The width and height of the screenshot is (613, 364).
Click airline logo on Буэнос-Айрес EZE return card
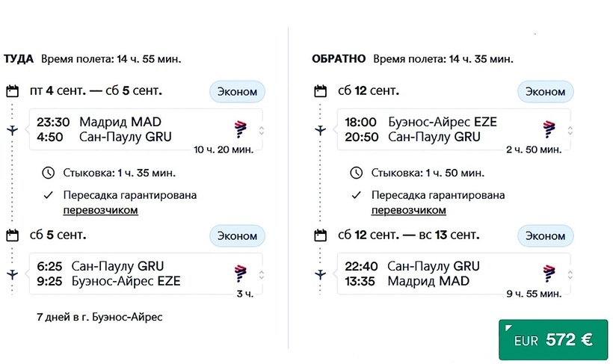click(549, 129)
